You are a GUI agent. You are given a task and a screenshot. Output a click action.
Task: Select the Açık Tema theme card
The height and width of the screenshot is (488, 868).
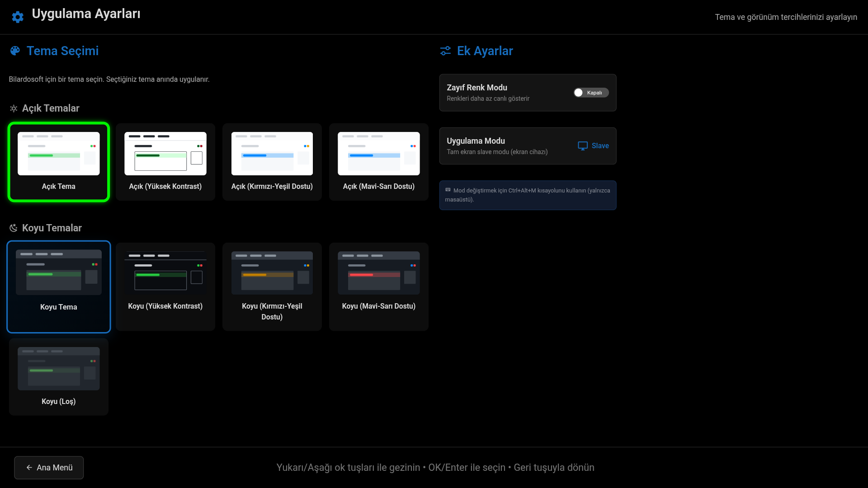pos(59,162)
